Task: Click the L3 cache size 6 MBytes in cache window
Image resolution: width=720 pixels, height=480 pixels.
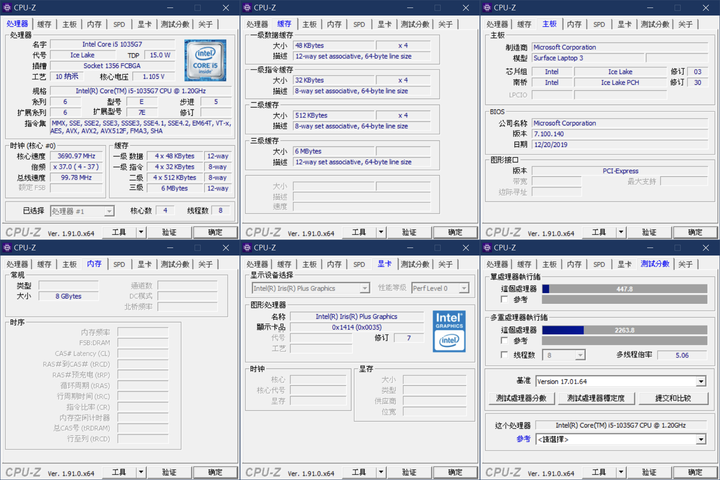Action: pos(335,151)
